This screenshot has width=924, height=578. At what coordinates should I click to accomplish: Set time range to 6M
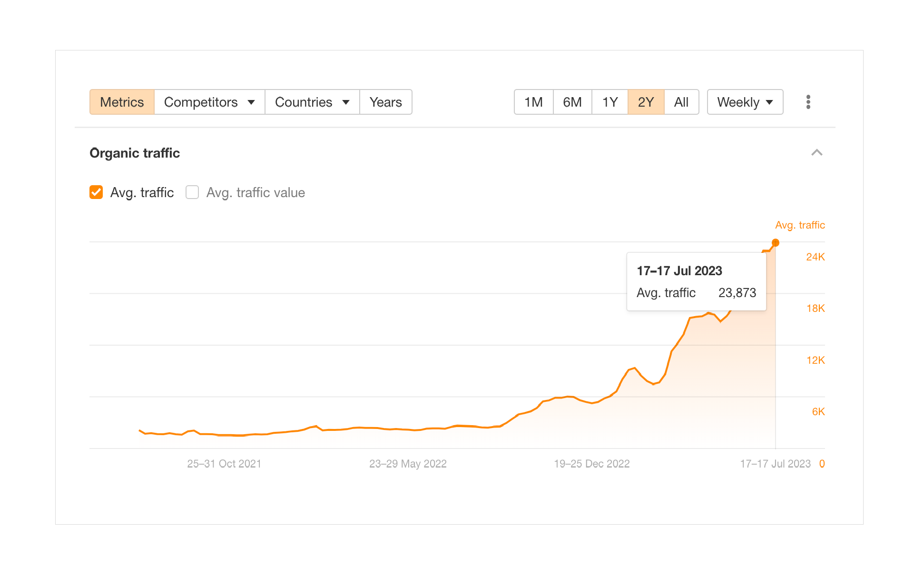pyautogui.click(x=572, y=102)
